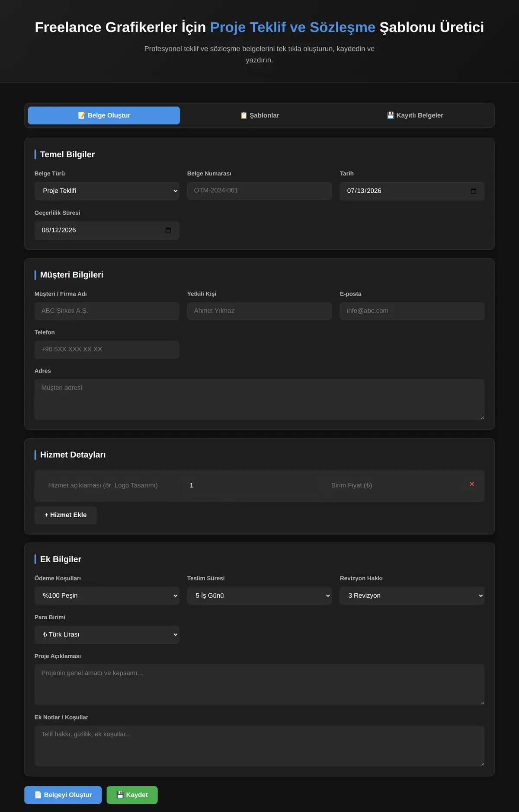Open the Belge Türü dropdown
Viewport: 519px width, 812px height.
(107, 191)
